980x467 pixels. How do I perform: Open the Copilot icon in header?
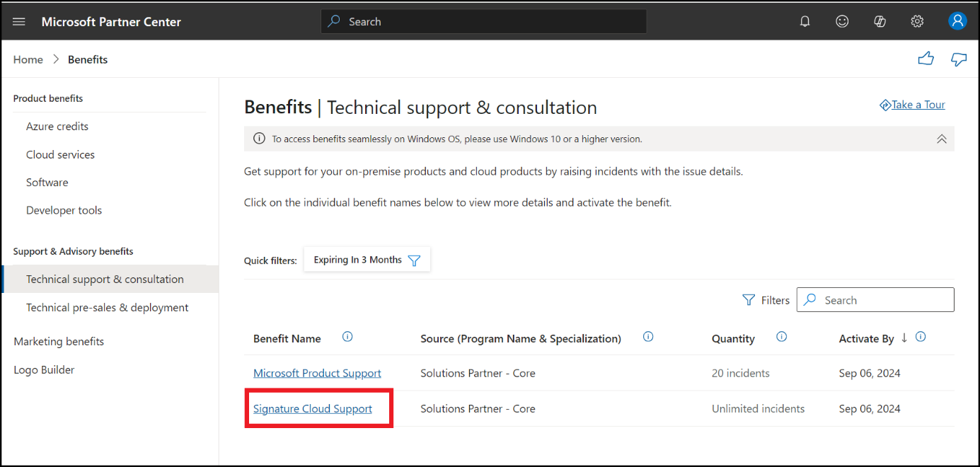880,22
